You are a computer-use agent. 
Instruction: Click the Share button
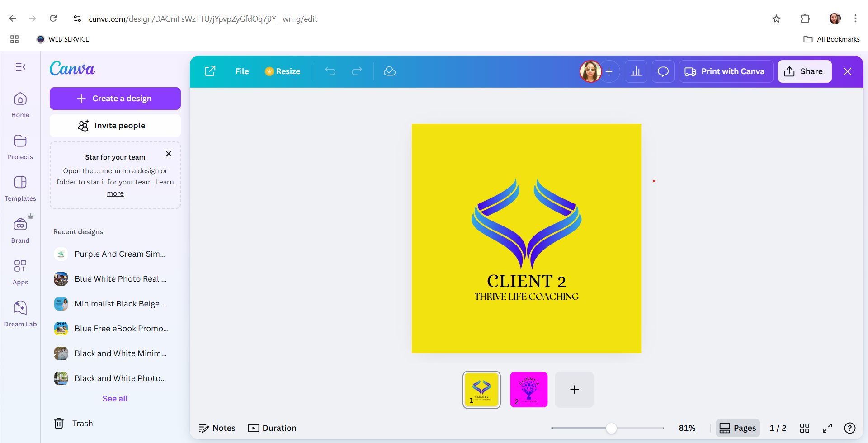805,71
